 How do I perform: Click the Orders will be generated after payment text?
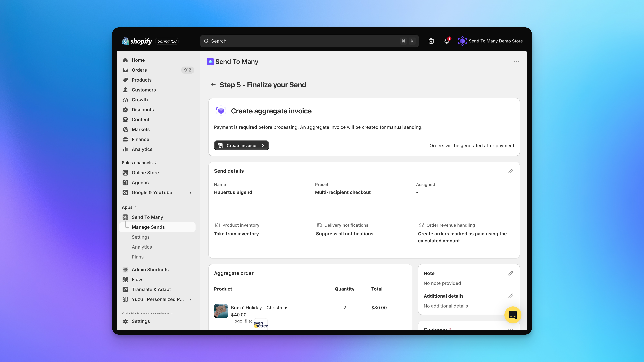click(x=472, y=146)
